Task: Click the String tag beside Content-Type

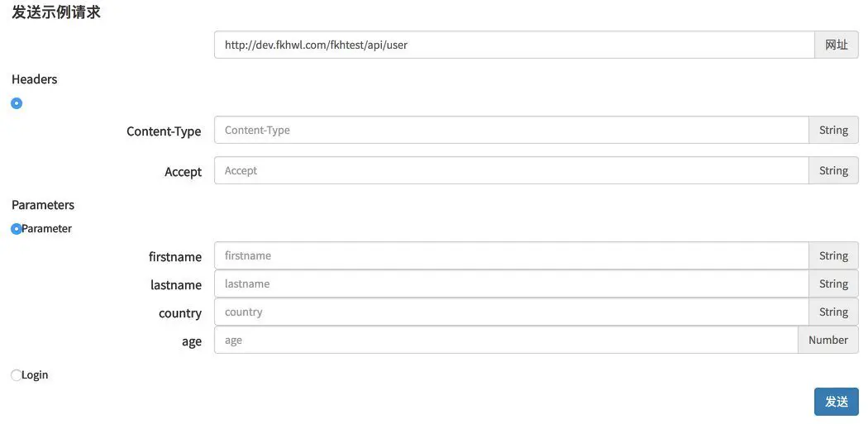Action: pyautogui.click(x=833, y=130)
